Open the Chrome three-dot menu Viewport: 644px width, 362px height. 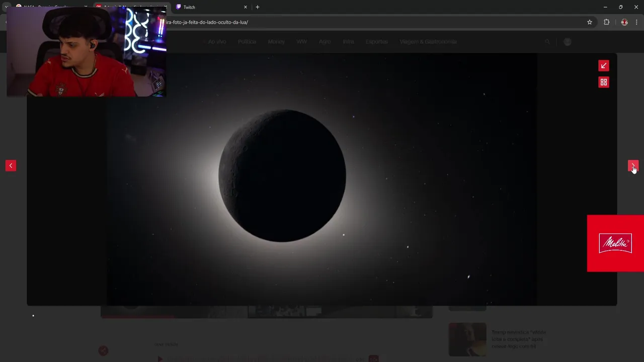pos(636,22)
